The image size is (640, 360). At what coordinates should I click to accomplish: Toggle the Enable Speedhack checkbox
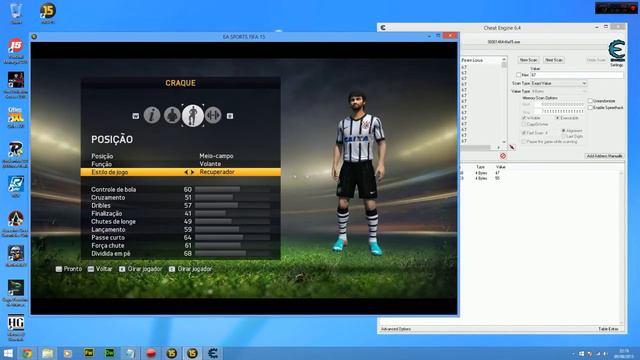coord(590,108)
